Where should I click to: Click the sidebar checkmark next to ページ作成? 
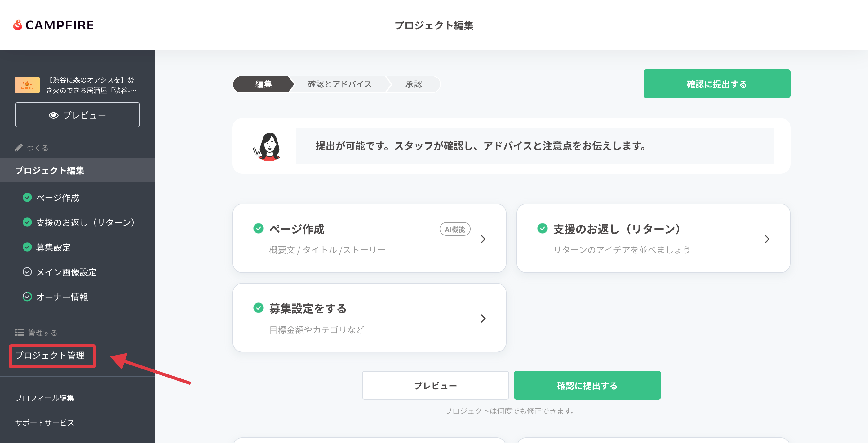click(27, 198)
